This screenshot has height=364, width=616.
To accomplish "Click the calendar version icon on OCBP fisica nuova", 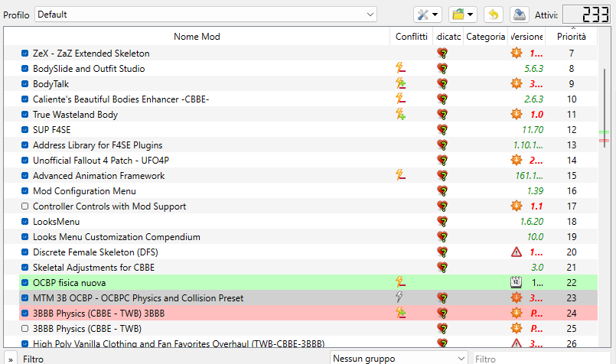I will tap(517, 282).
